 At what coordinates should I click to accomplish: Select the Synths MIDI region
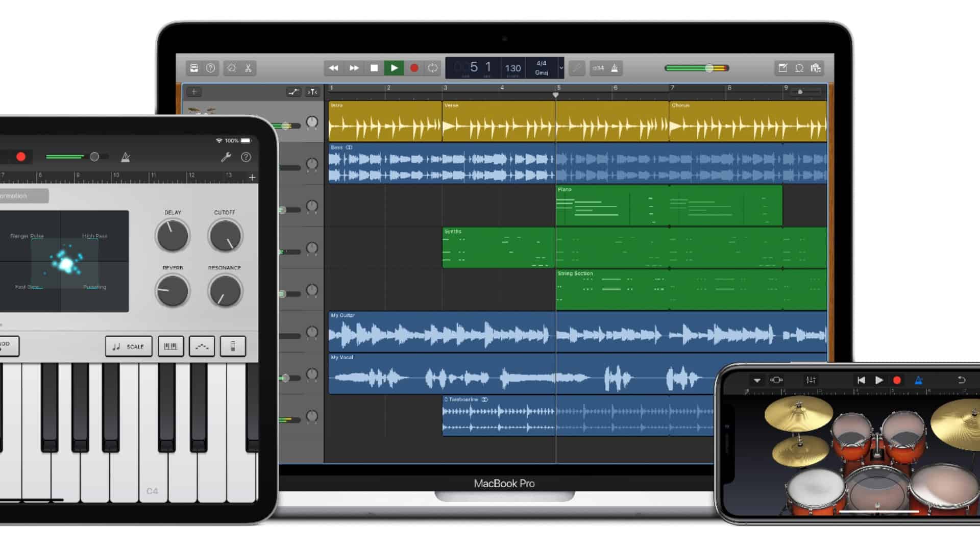pyautogui.click(x=499, y=247)
